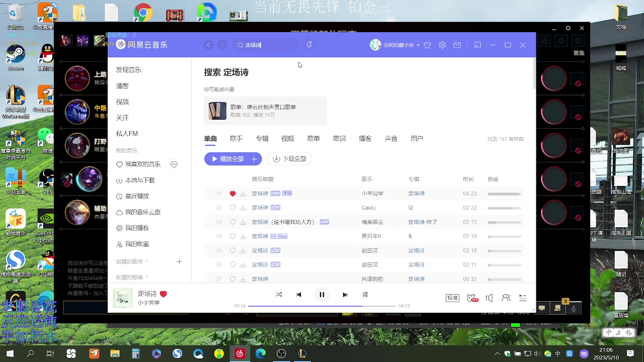Open artist 风语刺柏 in row 07

pos(372,279)
